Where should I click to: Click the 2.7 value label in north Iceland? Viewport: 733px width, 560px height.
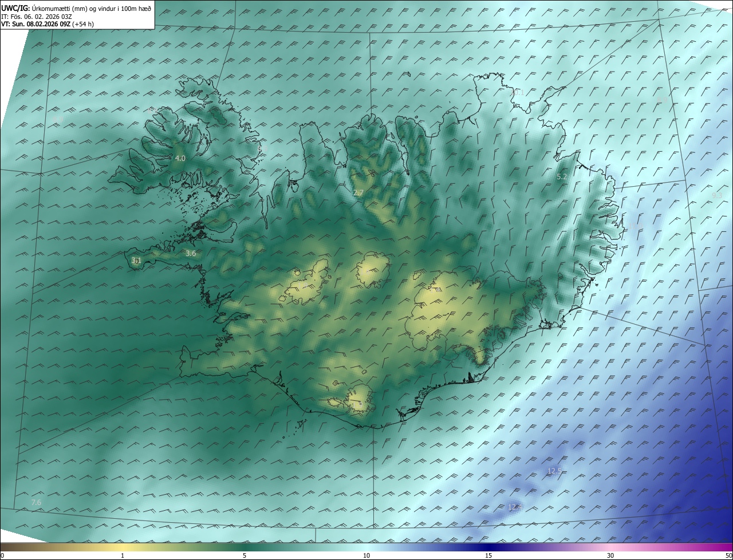pos(358,193)
